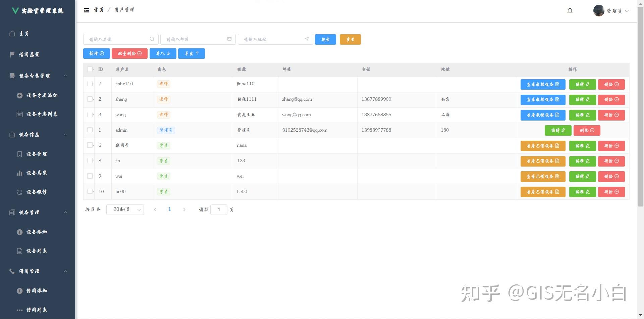
Task: Check the row checkbox for user admin
Action: click(89, 130)
